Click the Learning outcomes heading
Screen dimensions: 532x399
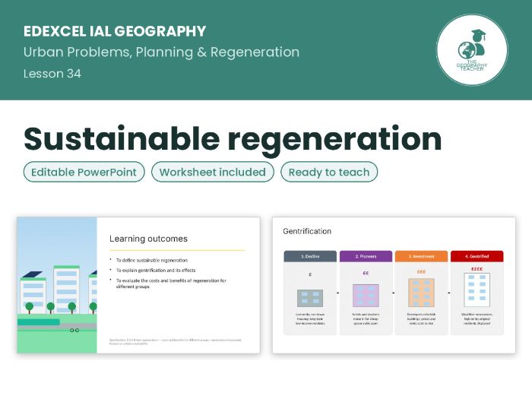pos(148,239)
